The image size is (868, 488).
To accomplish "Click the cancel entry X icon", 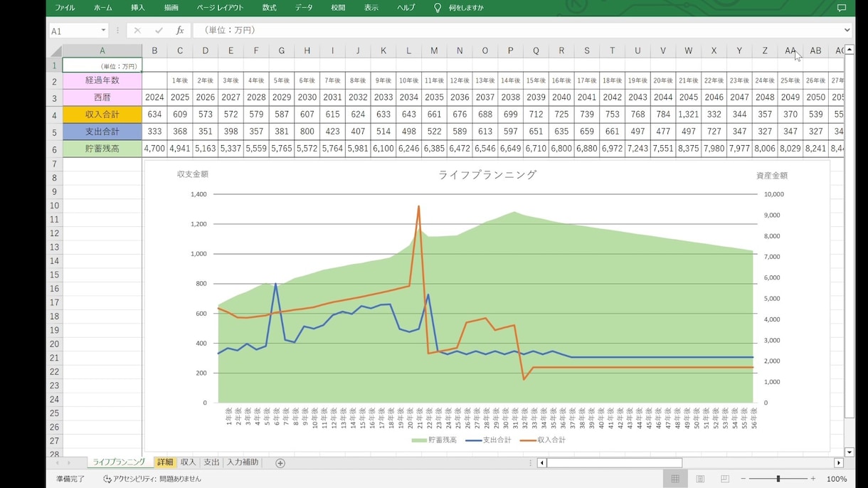I will click(x=137, y=31).
